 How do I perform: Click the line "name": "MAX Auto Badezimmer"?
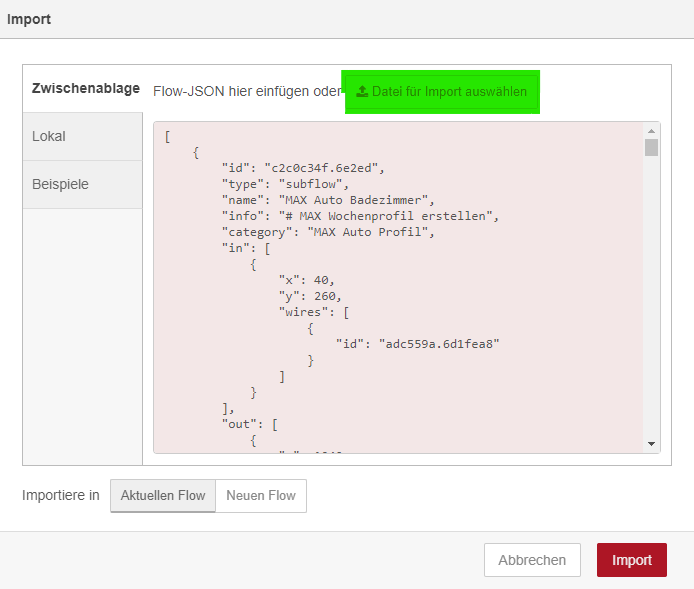328,200
